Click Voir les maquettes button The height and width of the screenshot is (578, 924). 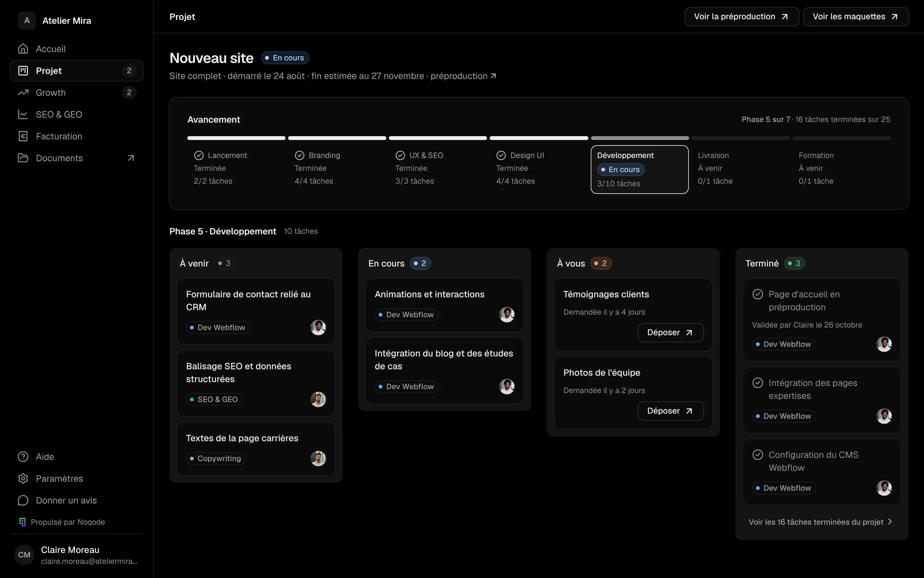856,16
